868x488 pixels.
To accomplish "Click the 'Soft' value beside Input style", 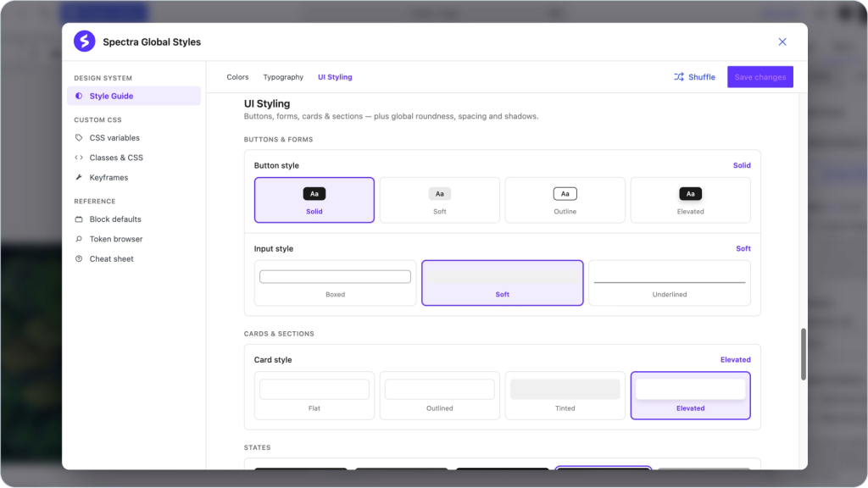I will [x=743, y=248].
